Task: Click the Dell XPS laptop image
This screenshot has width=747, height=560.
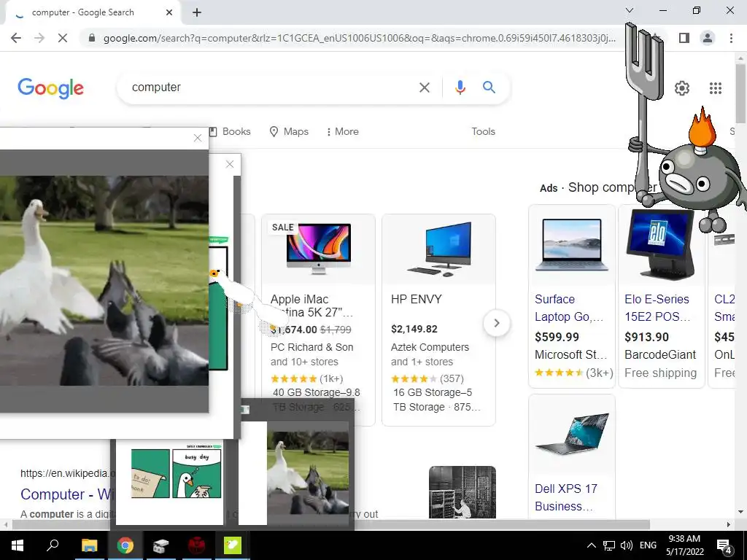Action: pyautogui.click(x=572, y=433)
